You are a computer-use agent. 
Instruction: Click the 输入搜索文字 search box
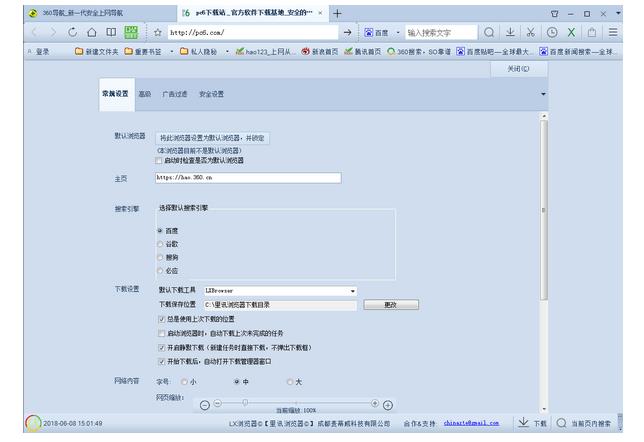441,32
